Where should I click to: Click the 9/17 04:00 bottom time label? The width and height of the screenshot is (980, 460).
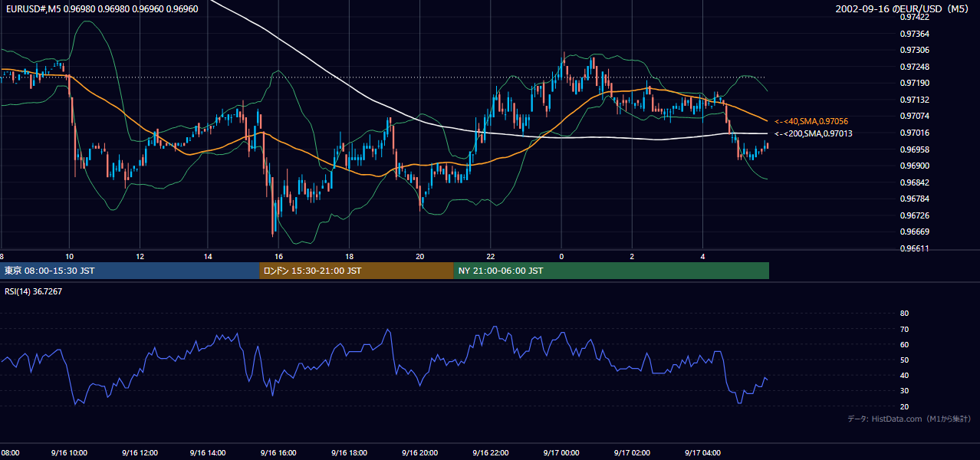[703, 453]
